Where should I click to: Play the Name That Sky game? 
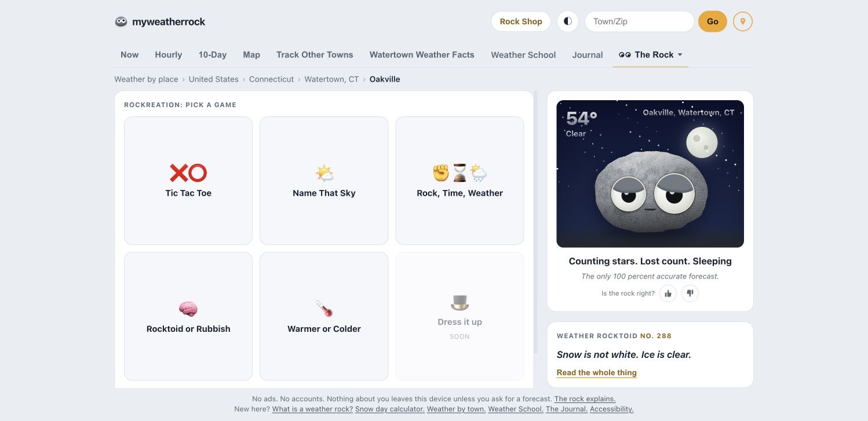324,181
